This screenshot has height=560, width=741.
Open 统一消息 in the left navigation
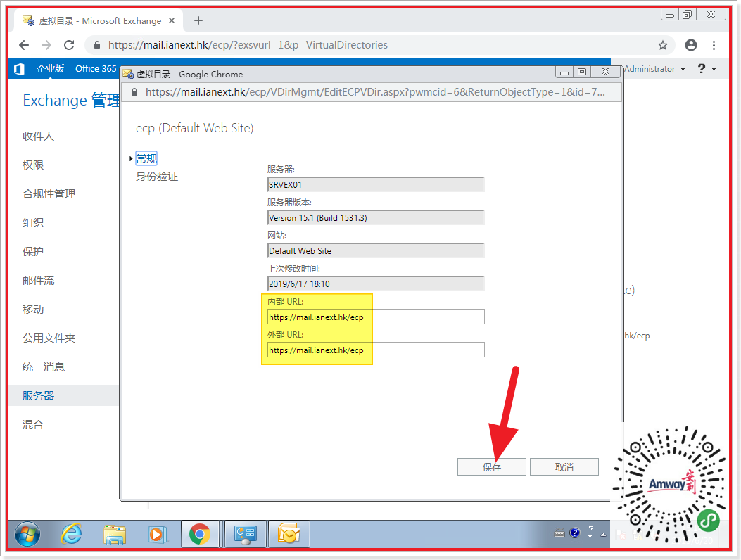(x=44, y=367)
